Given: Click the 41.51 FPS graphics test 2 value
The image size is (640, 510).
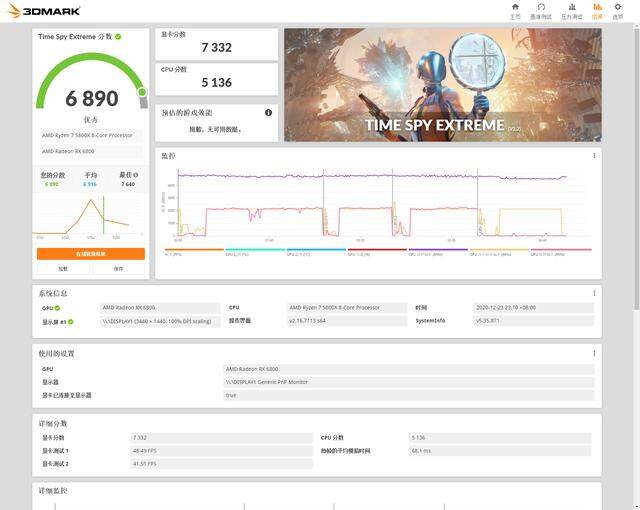Looking at the screenshot, I should pos(221,464).
